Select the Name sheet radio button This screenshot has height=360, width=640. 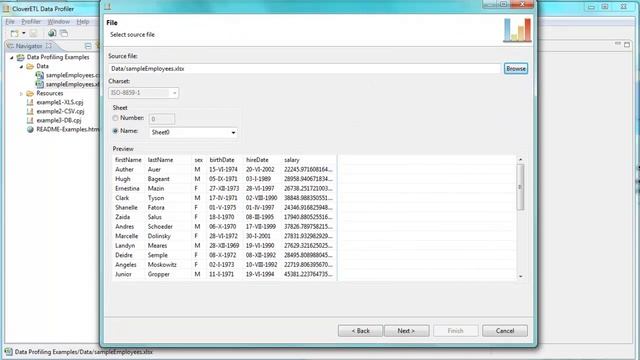[116, 131]
